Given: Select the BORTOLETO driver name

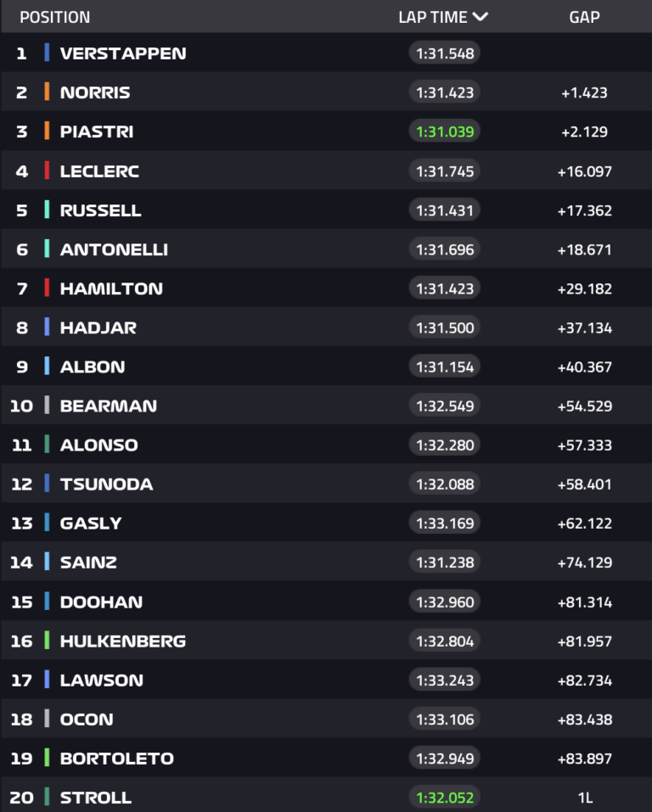Looking at the screenshot, I should (116, 759).
